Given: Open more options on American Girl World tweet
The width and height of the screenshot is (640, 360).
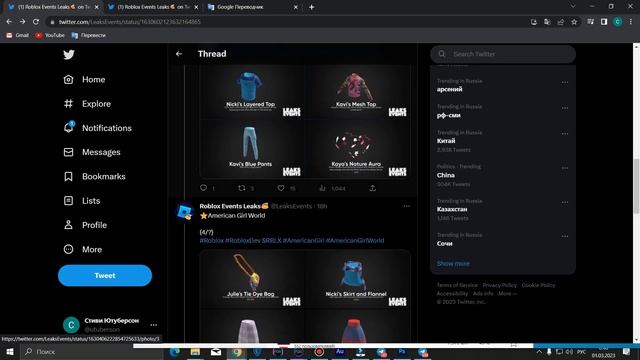Looking at the screenshot, I should coord(407,206).
